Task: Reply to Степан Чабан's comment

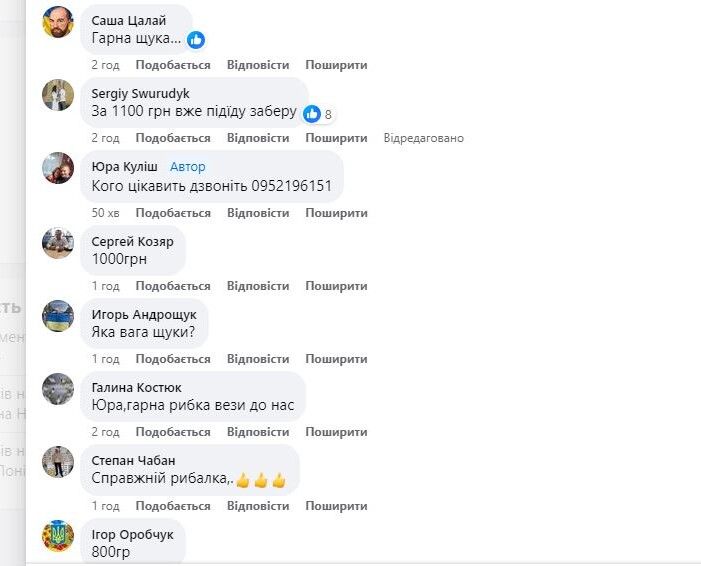Action: (258, 506)
